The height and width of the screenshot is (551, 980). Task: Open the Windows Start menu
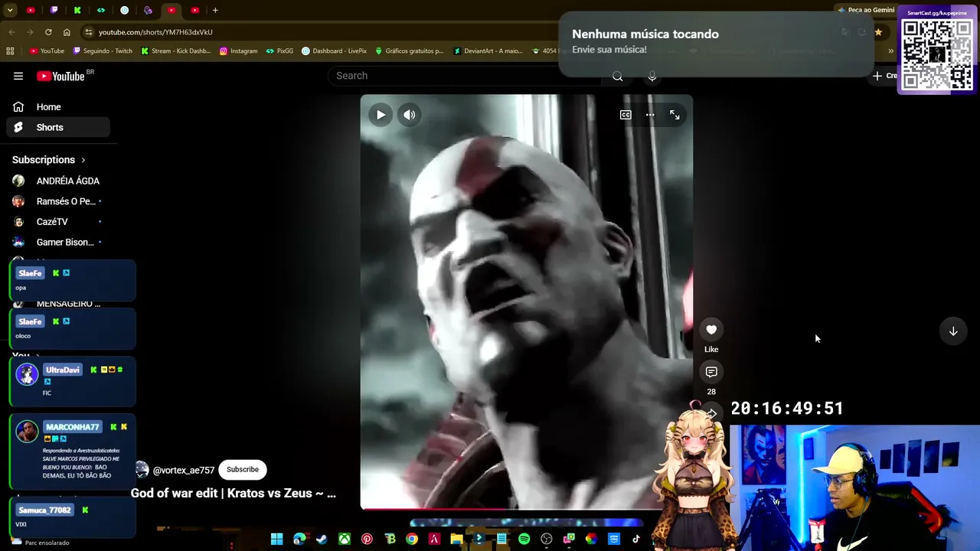coord(276,539)
